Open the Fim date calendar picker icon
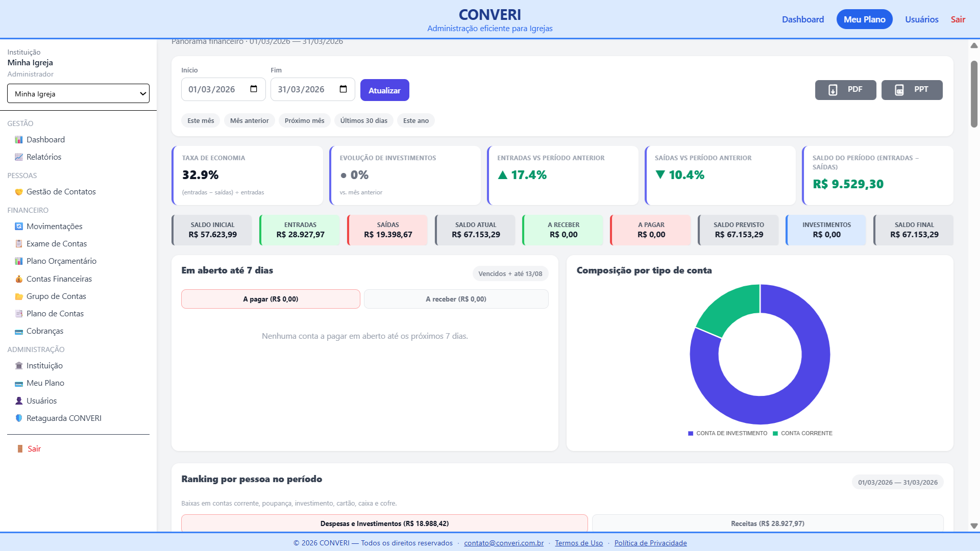This screenshot has height=551, width=980. [x=344, y=89]
